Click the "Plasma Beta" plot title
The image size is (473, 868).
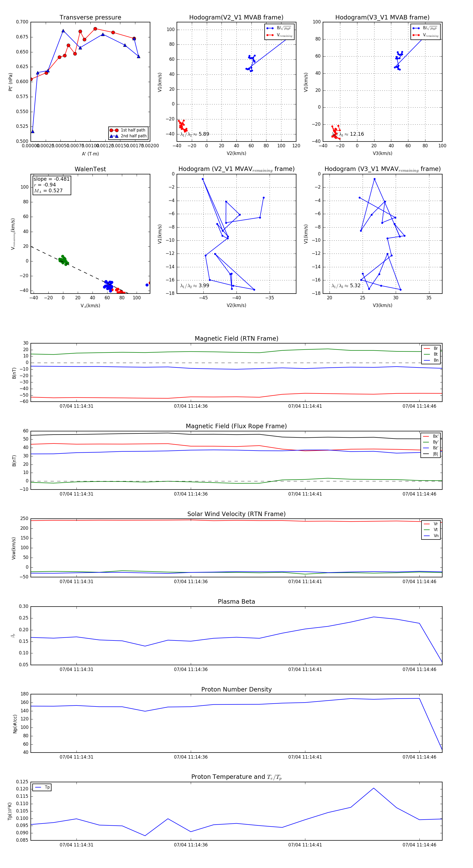coord(236,602)
